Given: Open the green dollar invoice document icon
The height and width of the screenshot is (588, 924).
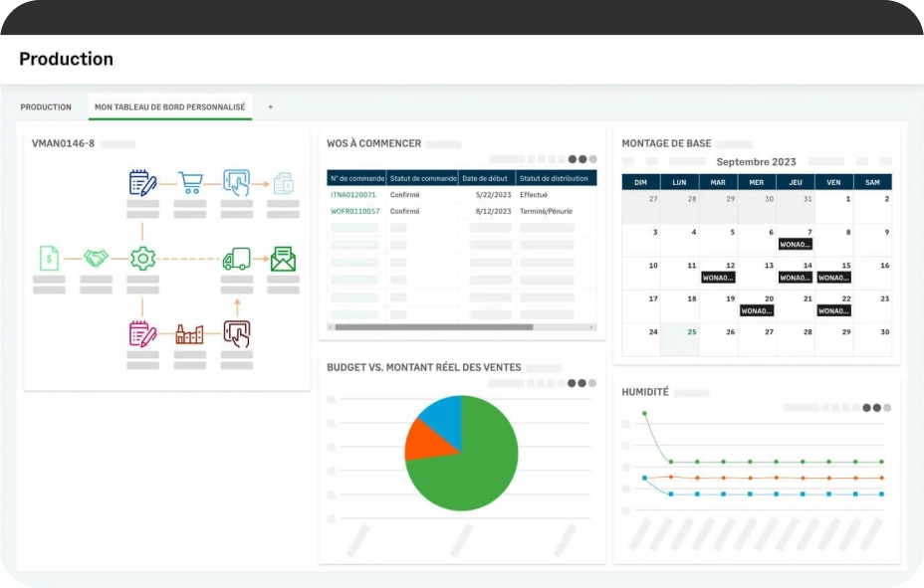Looking at the screenshot, I should pyautogui.click(x=49, y=259).
